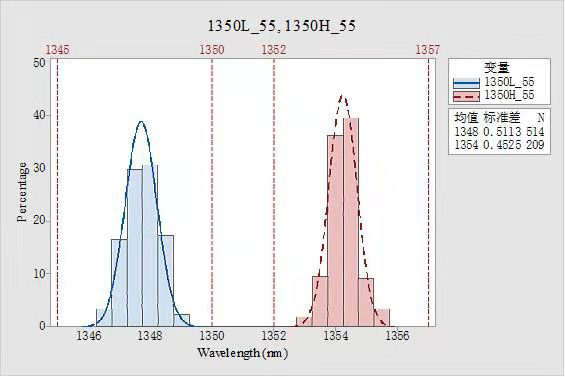The width and height of the screenshot is (565, 377).
Task: Select the 1350 reference line label at top
Action: [212, 50]
